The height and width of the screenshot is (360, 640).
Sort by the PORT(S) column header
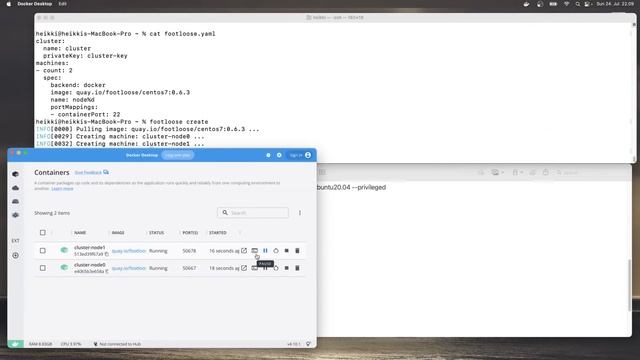[x=190, y=233]
